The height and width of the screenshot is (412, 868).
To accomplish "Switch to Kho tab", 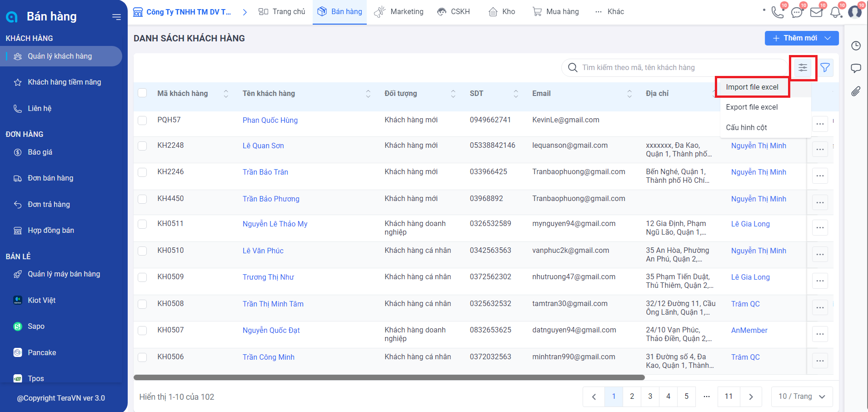I will [x=502, y=12].
